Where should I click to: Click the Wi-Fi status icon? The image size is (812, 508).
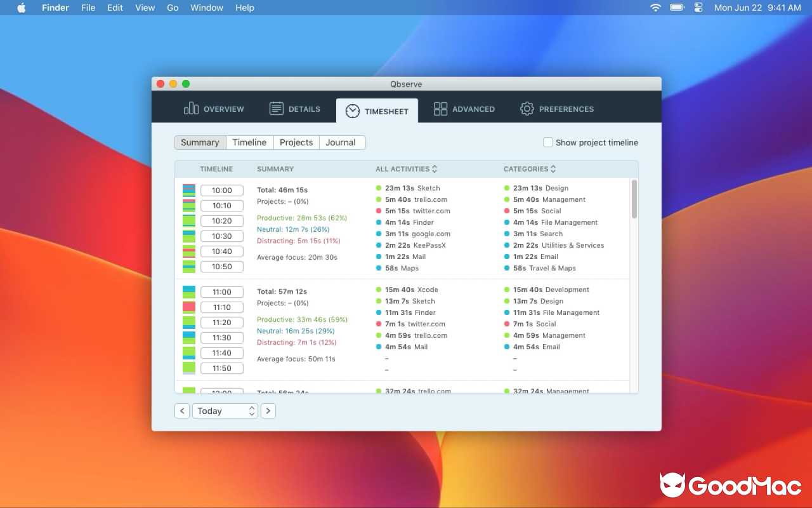tap(655, 8)
